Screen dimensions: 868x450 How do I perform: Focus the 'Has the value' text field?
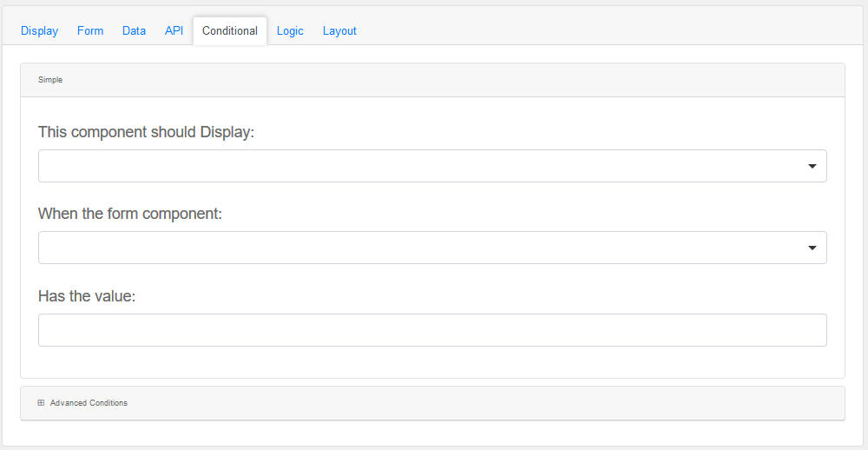(x=432, y=330)
